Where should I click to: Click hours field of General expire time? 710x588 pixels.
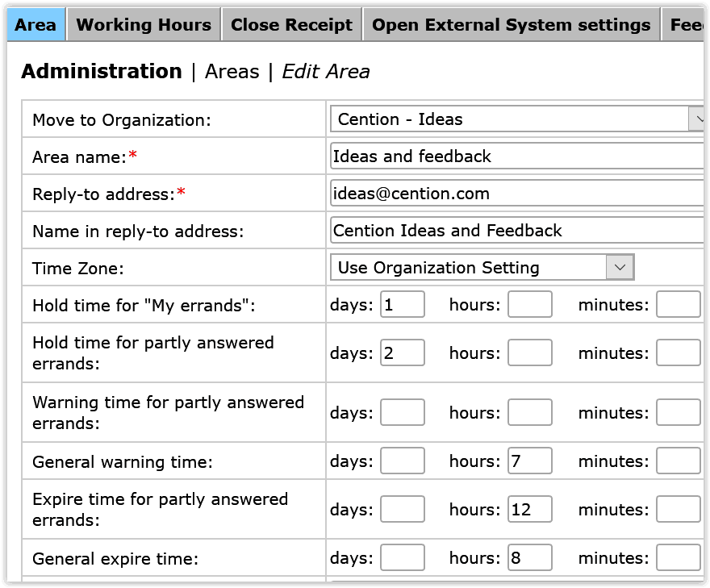tap(529, 558)
